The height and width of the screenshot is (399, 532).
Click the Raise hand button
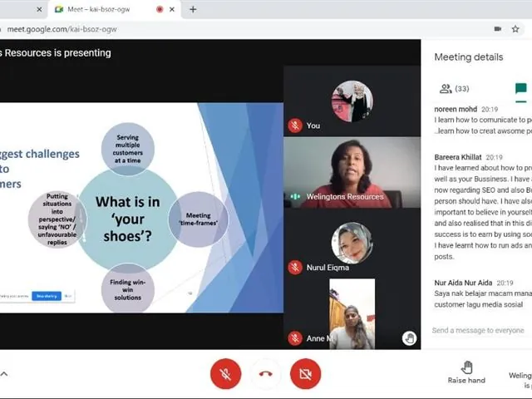pos(466,372)
